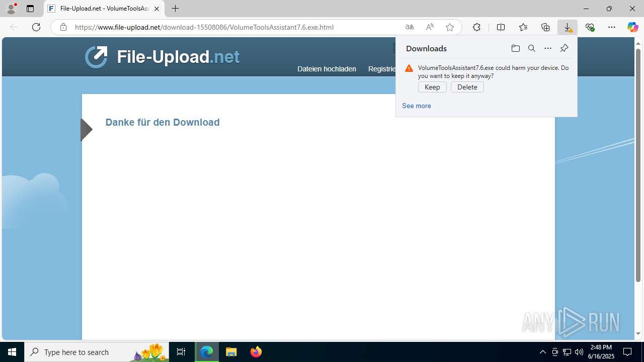Image resolution: width=644 pixels, height=362 pixels.
Task: Open the translate page icon
Action: click(x=410, y=27)
